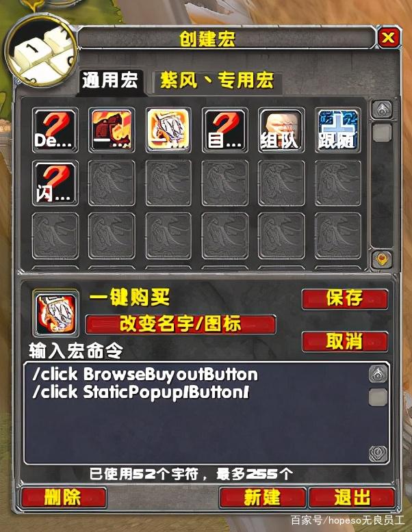Click the 新建 button
412x532 pixels.
(262, 498)
